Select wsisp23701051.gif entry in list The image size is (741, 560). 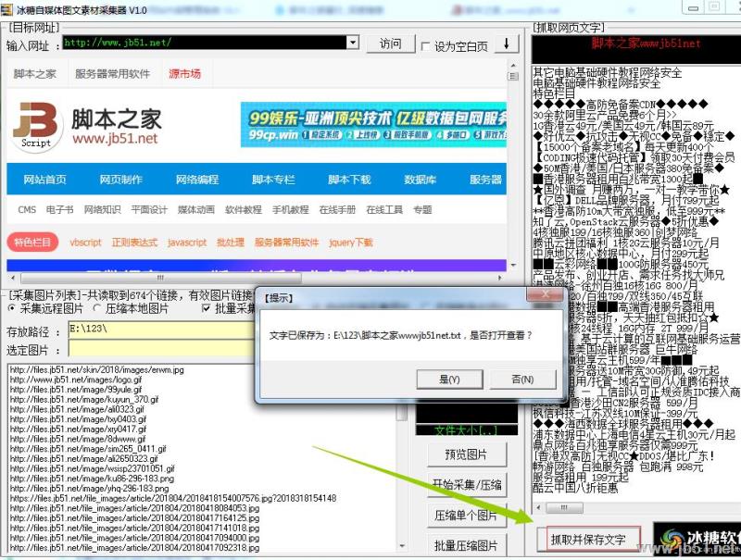point(92,469)
